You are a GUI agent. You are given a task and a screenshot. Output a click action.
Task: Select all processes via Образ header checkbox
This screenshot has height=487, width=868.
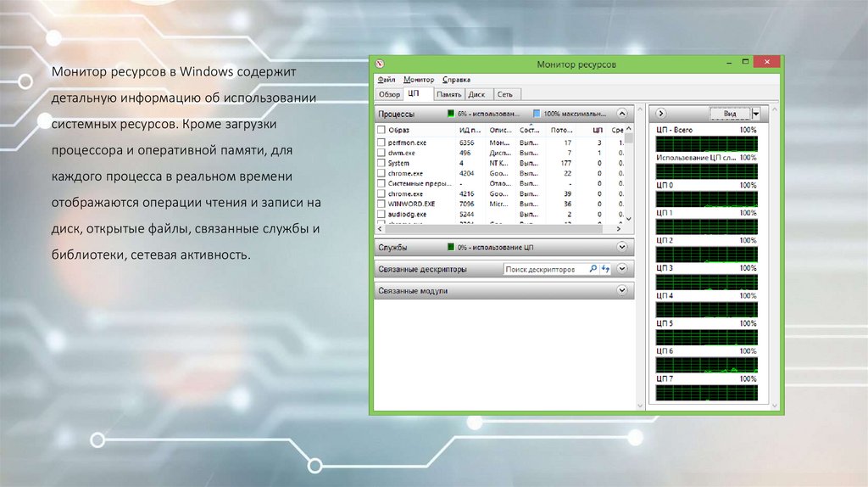(x=381, y=130)
